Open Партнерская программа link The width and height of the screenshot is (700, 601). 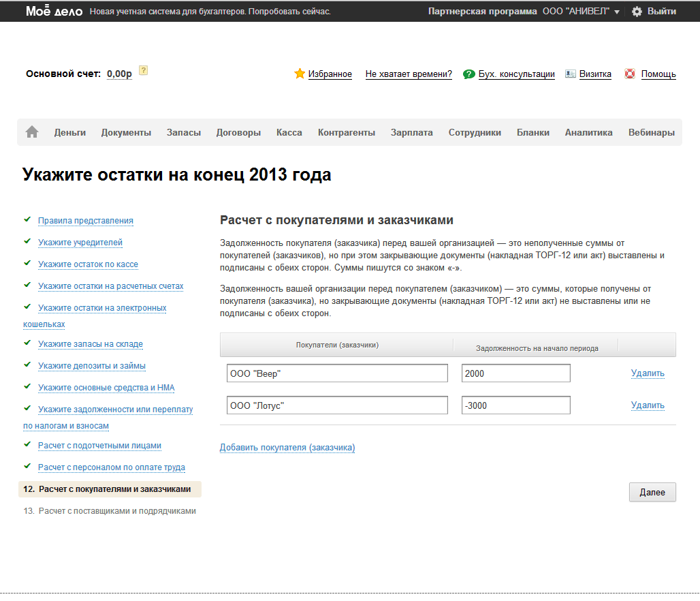[x=482, y=12]
